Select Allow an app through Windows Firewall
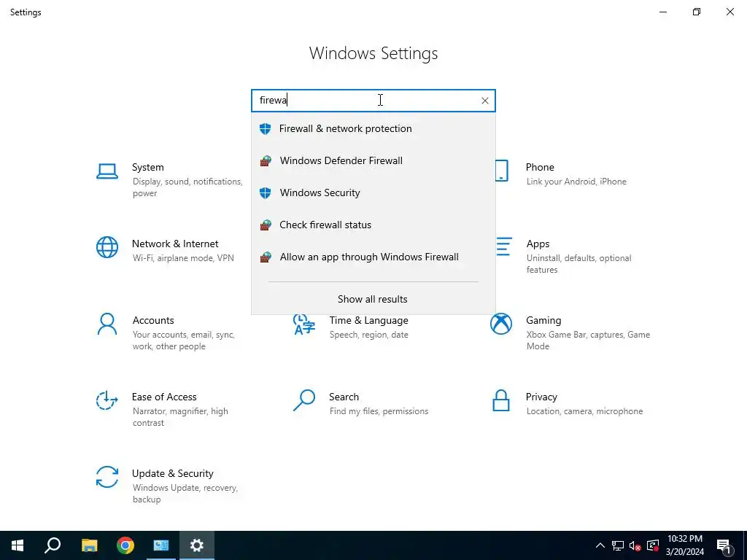This screenshot has height=560, width=747. click(373, 257)
